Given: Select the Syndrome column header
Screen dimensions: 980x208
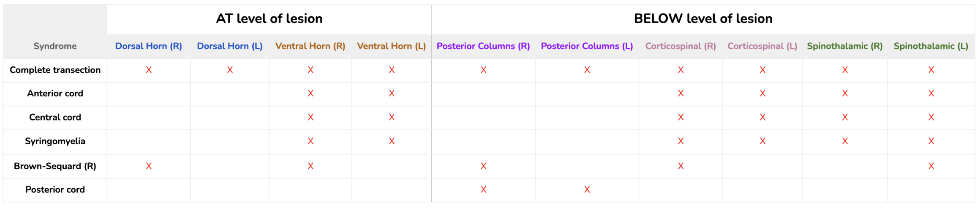Looking at the screenshot, I should (x=55, y=46).
